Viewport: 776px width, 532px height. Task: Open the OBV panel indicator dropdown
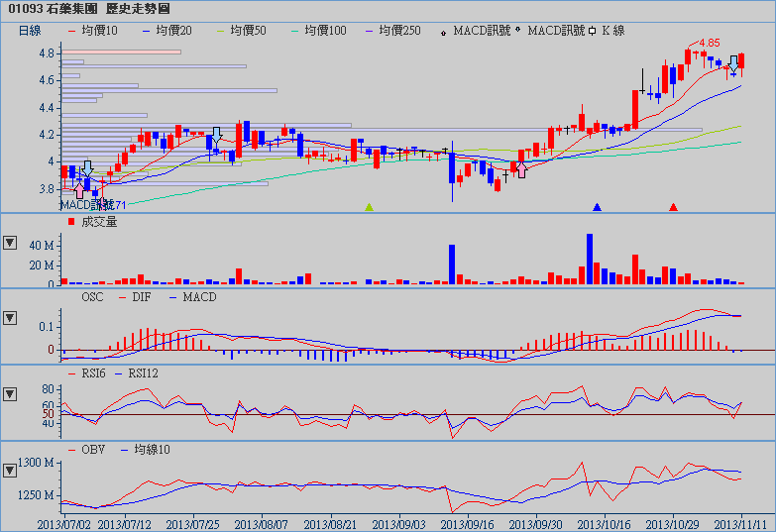[x=10, y=470]
